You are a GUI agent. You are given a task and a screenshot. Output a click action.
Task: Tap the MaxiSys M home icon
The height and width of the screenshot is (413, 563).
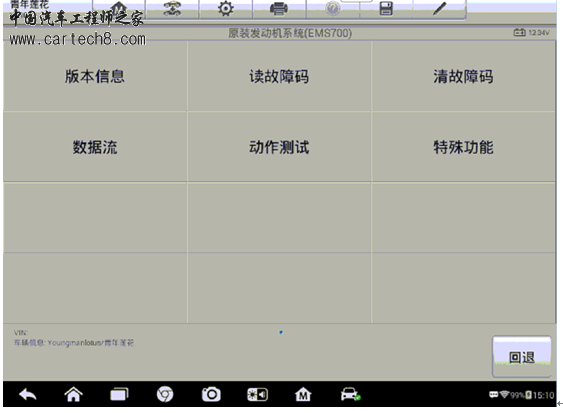(x=303, y=394)
